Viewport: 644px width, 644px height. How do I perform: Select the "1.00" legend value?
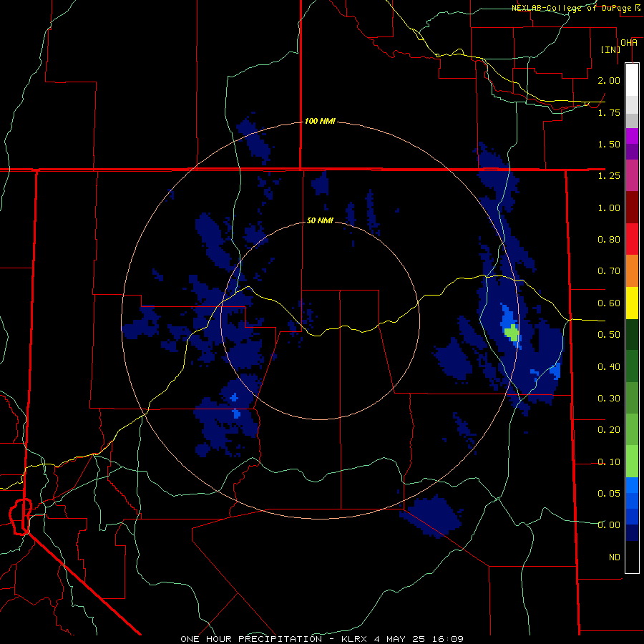click(609, 208)
